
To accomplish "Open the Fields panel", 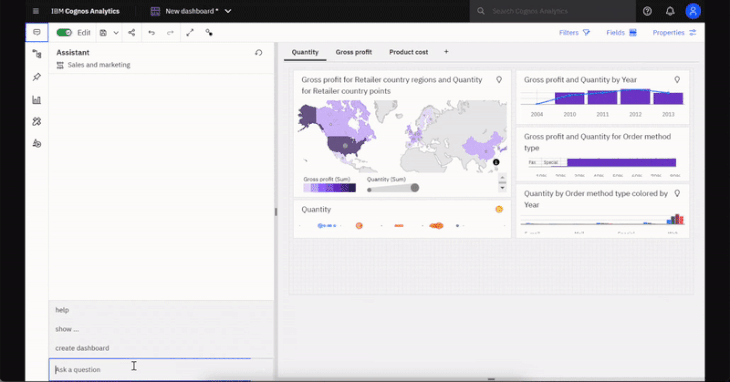I will (x=621, y=33).
